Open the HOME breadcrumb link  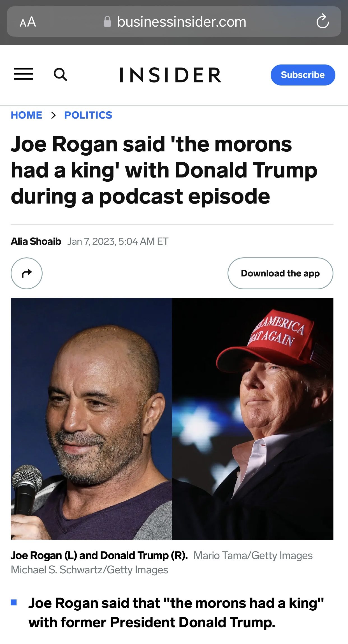(26, 115)
